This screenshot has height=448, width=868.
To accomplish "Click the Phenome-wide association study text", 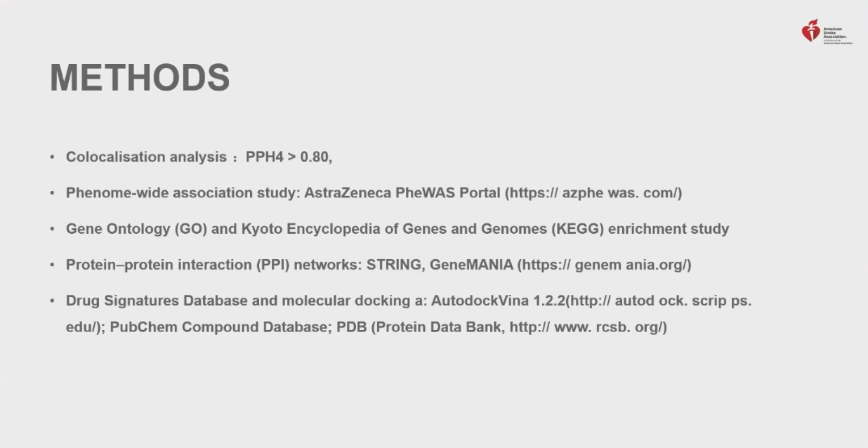I will pyautogui.click(x=183, y=192).
